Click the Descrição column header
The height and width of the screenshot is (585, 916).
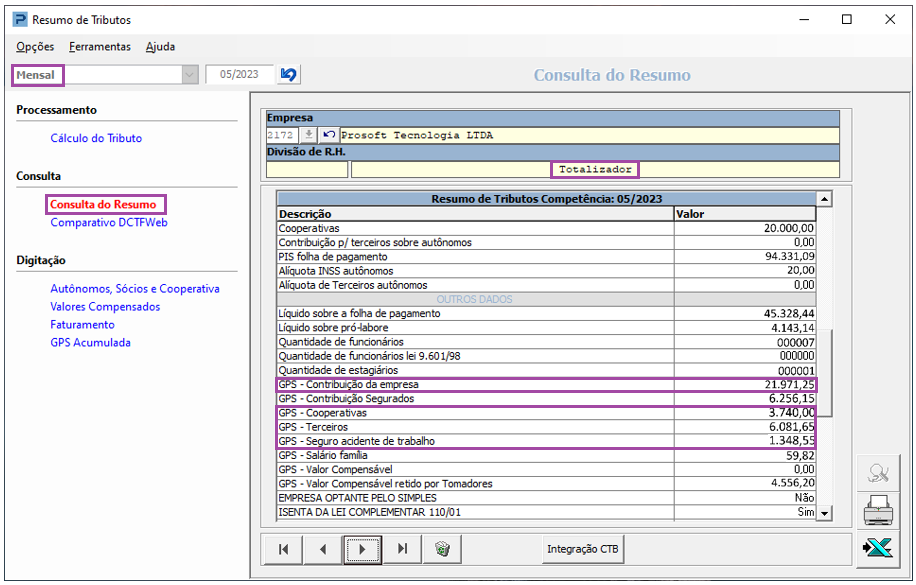pyautogui.click(x=476, y=214)
